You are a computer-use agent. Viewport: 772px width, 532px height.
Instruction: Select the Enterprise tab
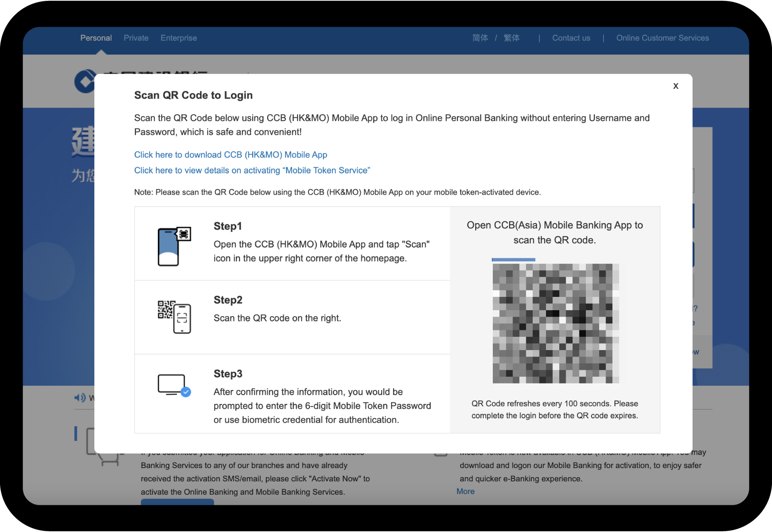(178, 38)
